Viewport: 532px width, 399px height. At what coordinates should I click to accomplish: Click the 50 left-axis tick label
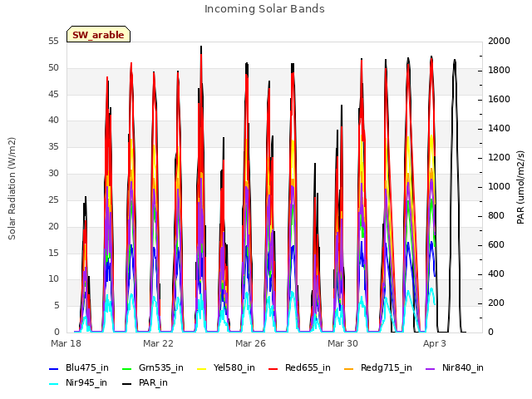click(53, 67)
